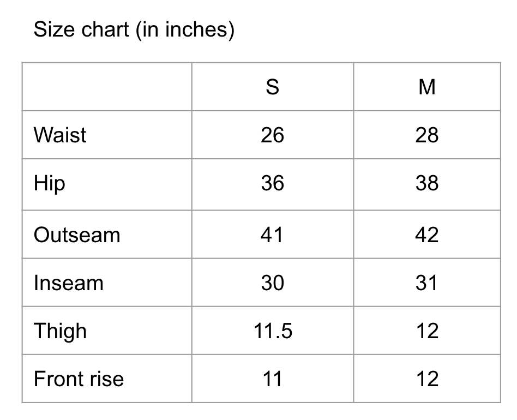This screenshot has height=420, width=517.
Task: Click the Hip row label
Action: click(50, 183)
